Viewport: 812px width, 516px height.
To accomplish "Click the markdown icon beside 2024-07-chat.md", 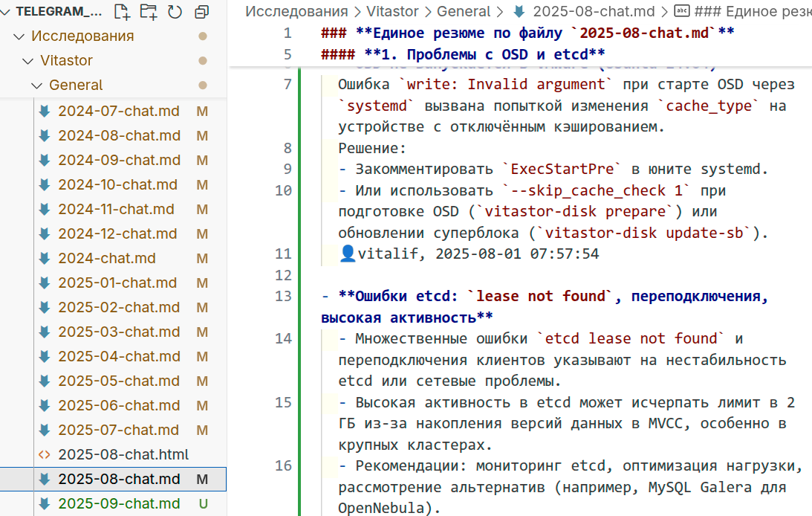I will (45, 112).
